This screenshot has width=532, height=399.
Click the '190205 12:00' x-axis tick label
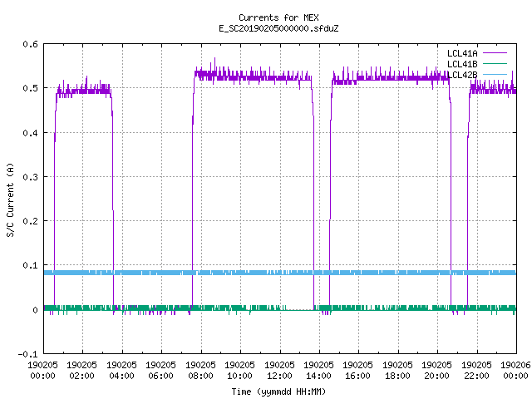pos(279,371)
